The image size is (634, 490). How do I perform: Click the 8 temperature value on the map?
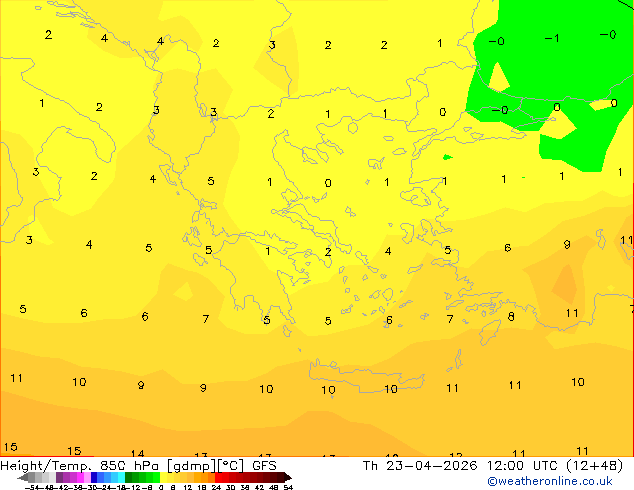point(511,317)
